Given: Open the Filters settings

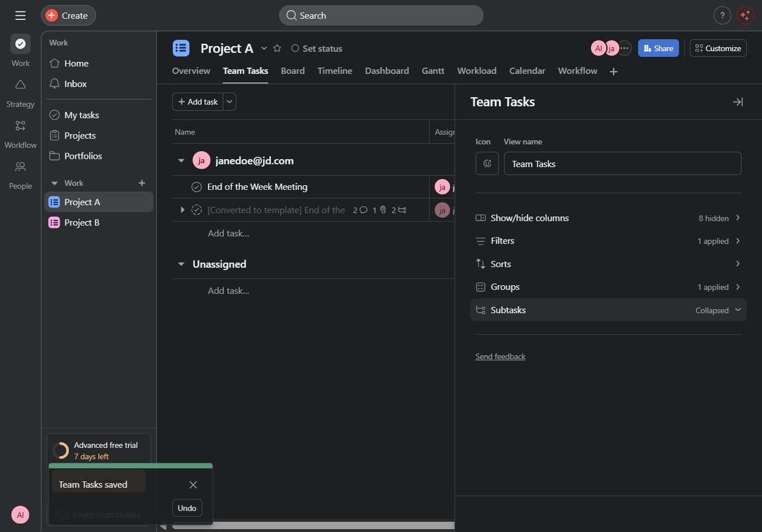Looking at the screenshot, I should (608, 241).
